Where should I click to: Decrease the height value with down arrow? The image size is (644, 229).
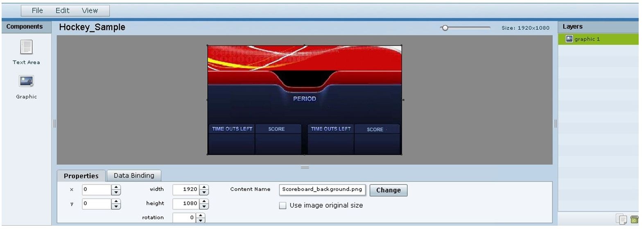coord(204,207)
